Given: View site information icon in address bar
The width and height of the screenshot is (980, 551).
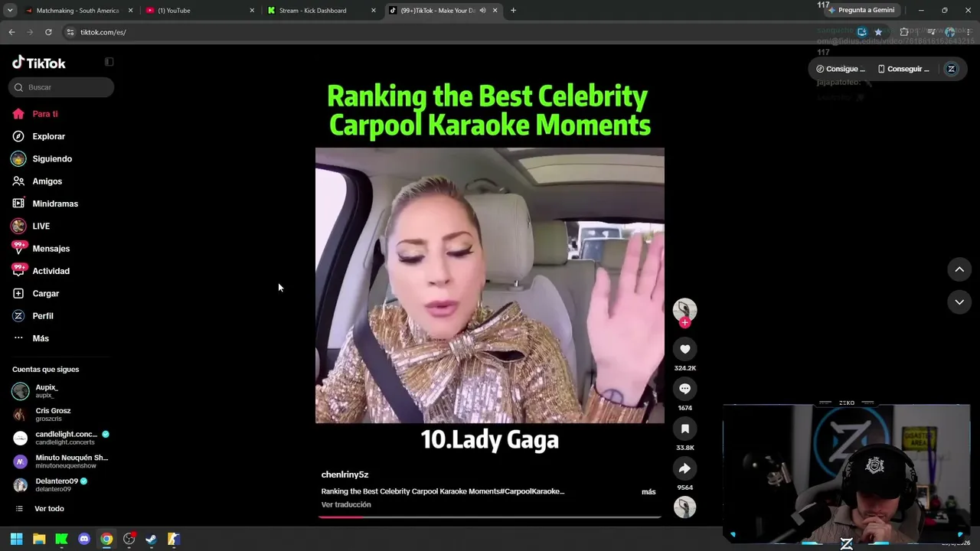Looking at the screenshot, I should [70, 32].
